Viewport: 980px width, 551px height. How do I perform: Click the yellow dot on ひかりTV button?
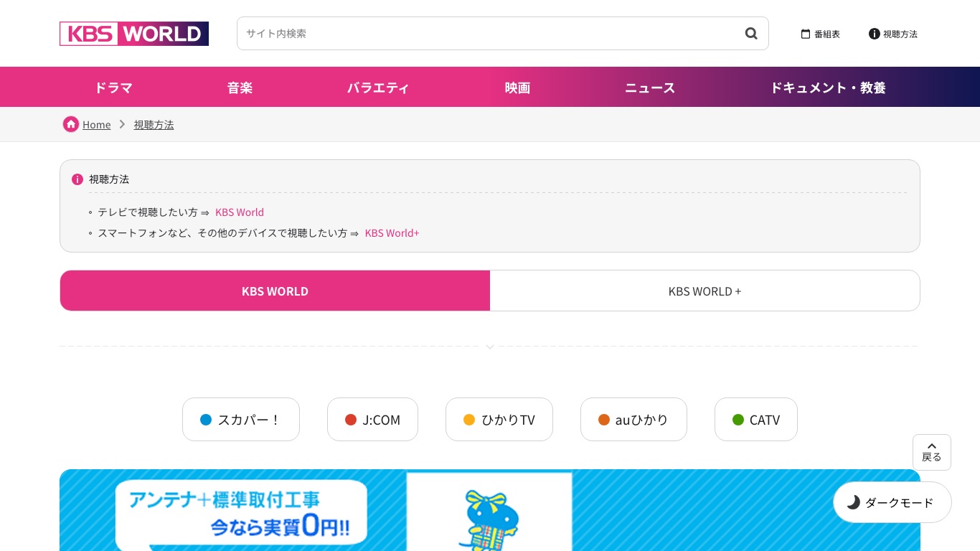coord(469,420)
